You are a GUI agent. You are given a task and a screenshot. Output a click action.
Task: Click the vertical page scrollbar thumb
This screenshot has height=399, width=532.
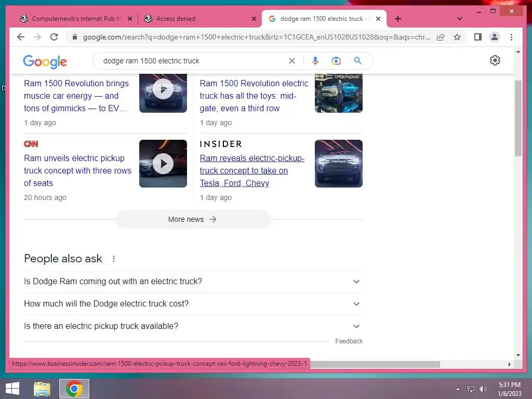point(518,118)
